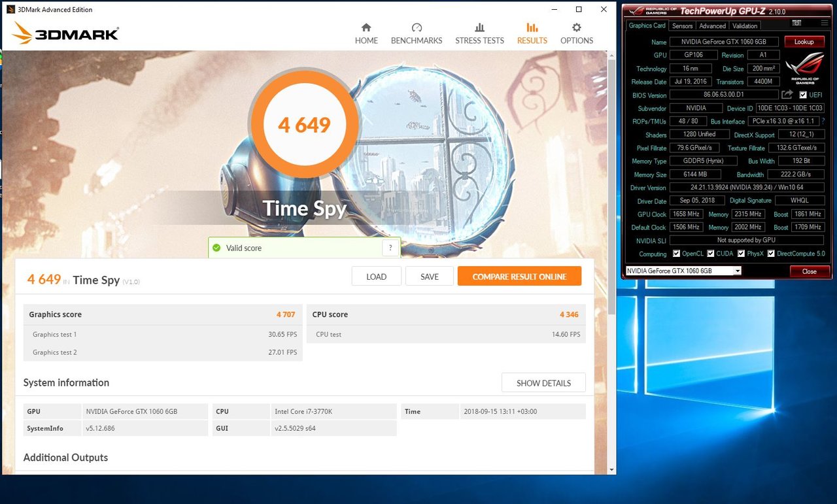Click the Driver Version 24.21.13.9924 field

[x=747, y=188]
